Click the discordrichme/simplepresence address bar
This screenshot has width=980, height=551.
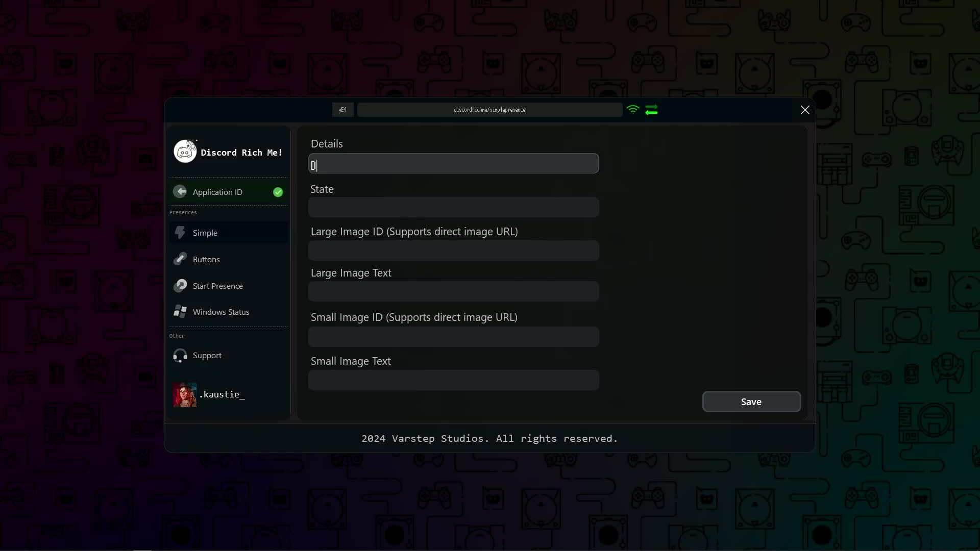coord(489,110)
